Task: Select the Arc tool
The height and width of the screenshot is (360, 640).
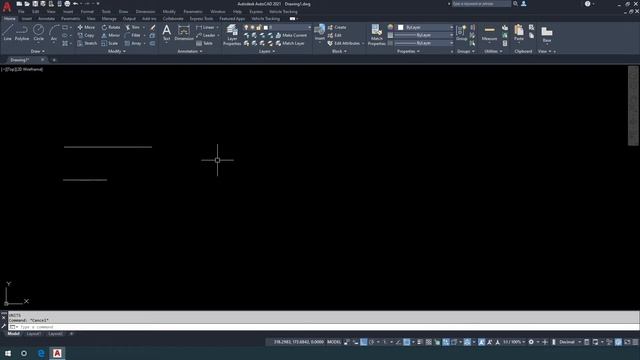Action: click(x=54, y=33)
